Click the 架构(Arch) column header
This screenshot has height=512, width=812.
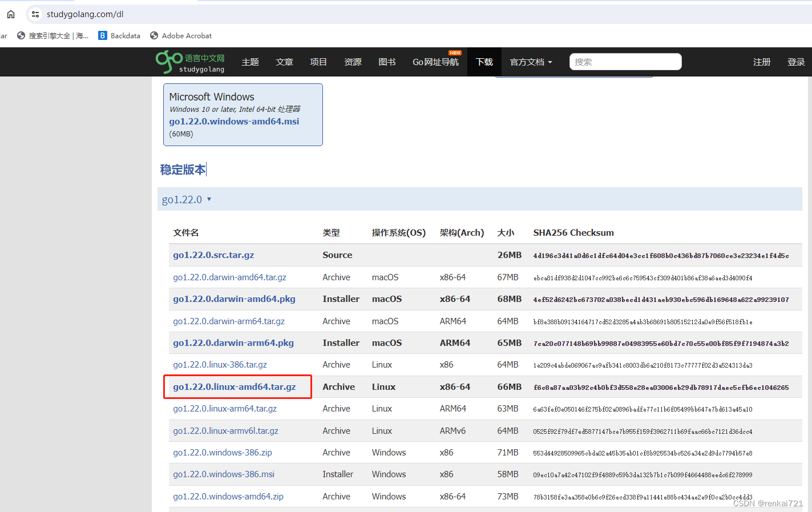tap(462, 232)
